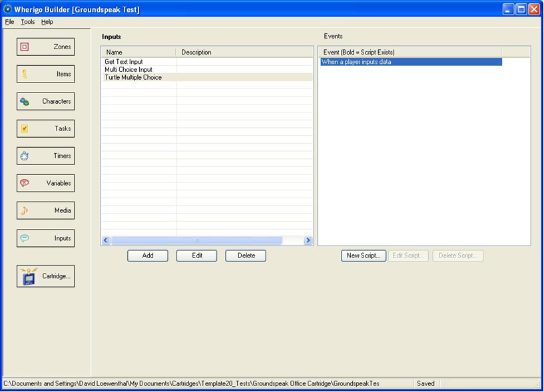544x392 pixels.
Task: Open the Inputs speech bubble icon
Action: [24, 238]
